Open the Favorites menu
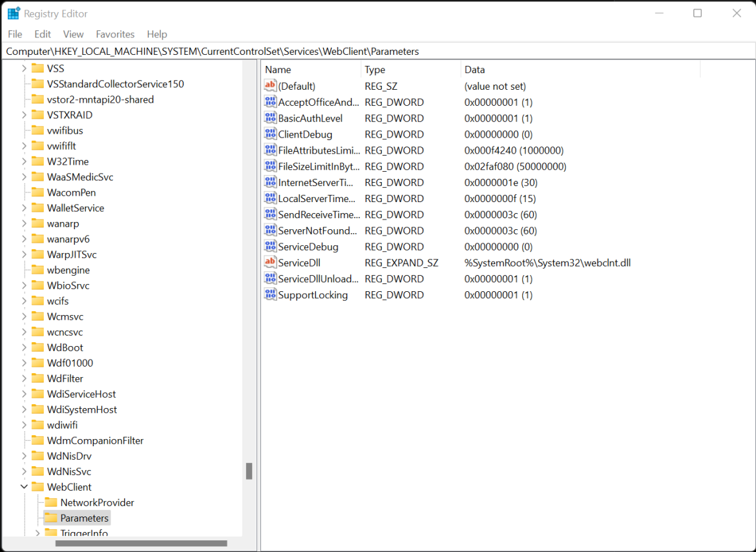756x552 pixels. click(x=115, y=34)
